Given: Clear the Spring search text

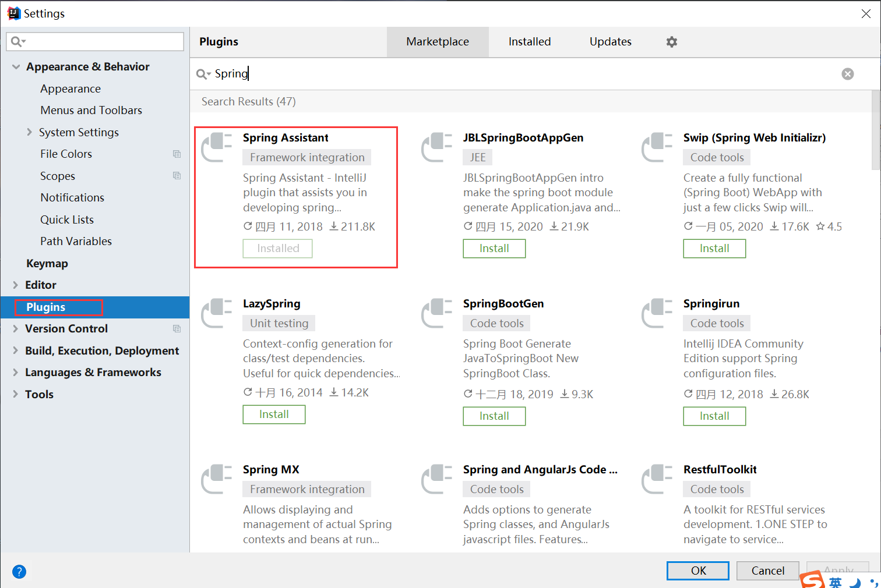Looking at the screenshot, I should [x=848, y=74].
